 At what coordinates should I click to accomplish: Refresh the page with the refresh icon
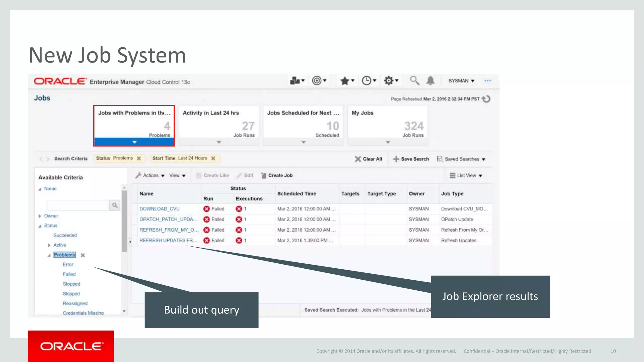(x=486, y=99)
